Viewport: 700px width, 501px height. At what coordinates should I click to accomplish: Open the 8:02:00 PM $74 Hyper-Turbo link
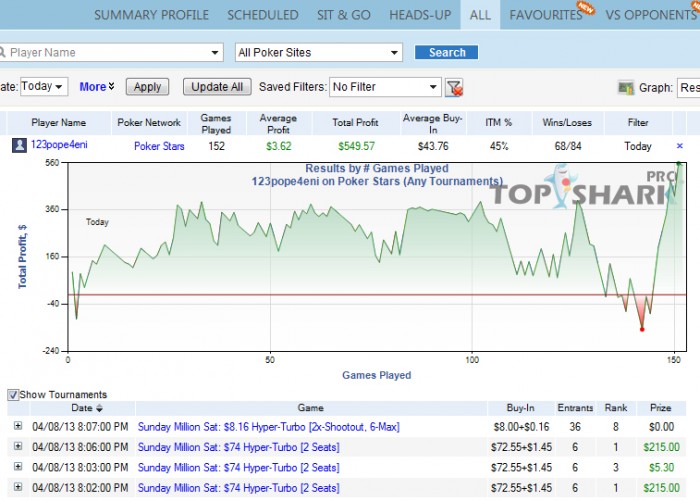238,488
